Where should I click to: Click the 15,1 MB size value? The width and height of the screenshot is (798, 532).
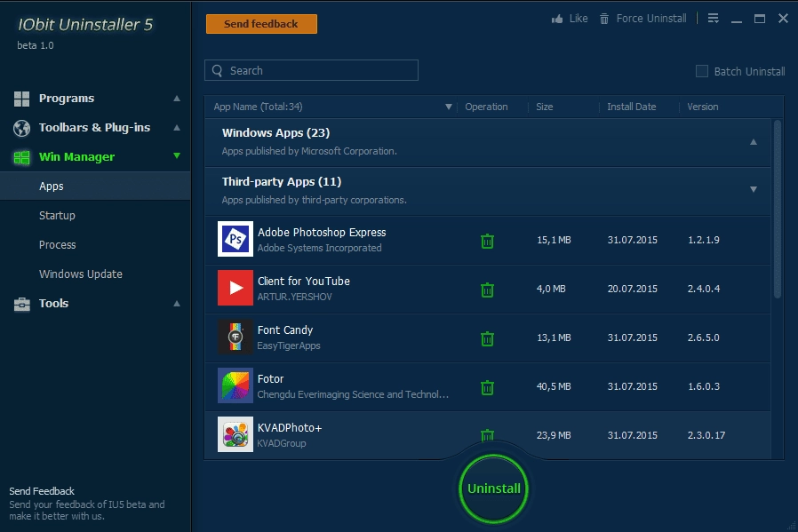[x=554, y=240]
